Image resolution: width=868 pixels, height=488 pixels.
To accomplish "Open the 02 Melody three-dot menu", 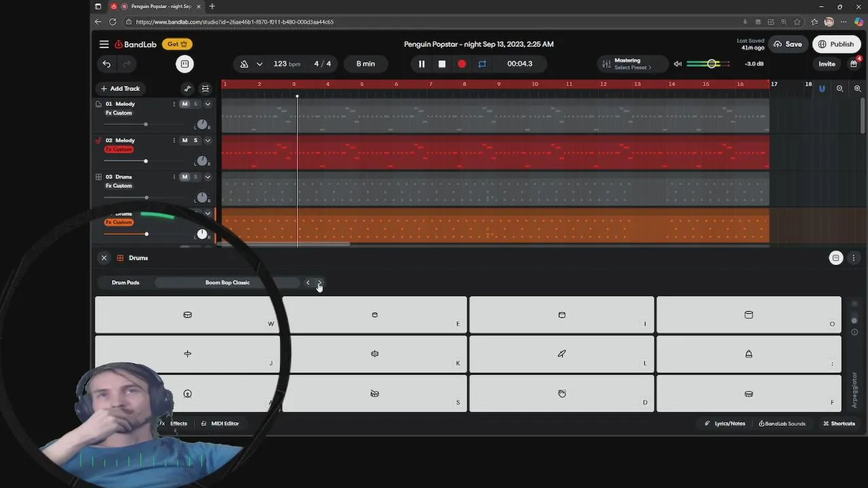I will coord(174,140).
